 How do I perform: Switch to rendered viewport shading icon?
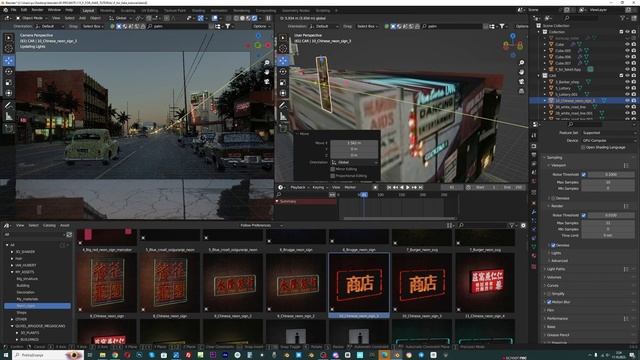[254, 18]
